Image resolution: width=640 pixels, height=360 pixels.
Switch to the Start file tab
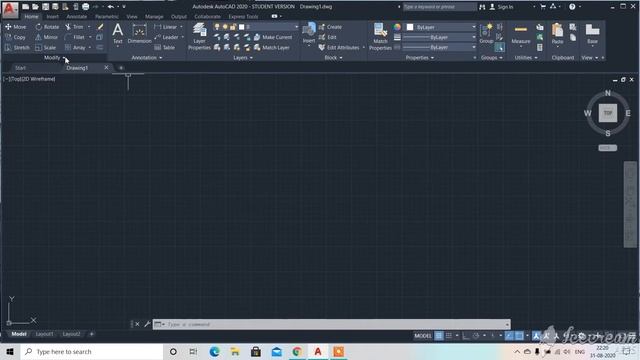20,68
